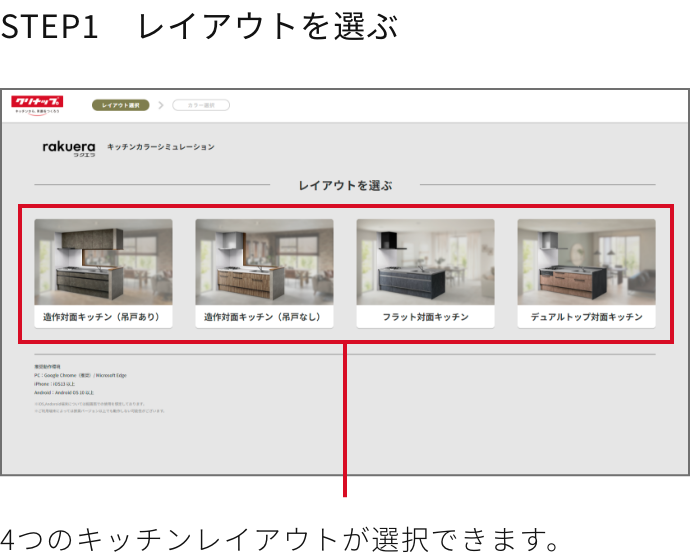This screenshot has width=690, height=558.
Task: Open 造作対面キッチン(吊戸なし) kitchen image
Action: tap(264, 262)
